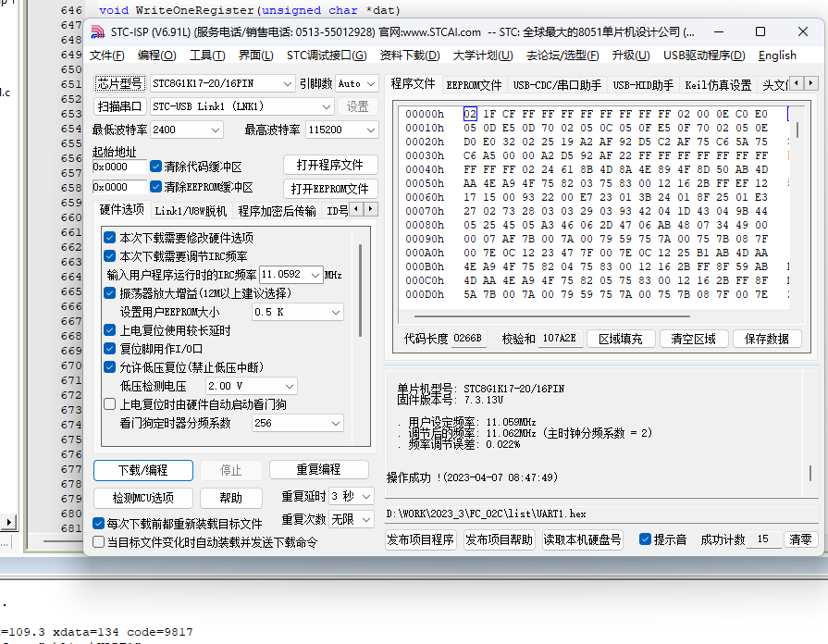Toggle '清除EEPROM缓冲区' checkbox
This screenshot has height=644, width=828.
155,187
